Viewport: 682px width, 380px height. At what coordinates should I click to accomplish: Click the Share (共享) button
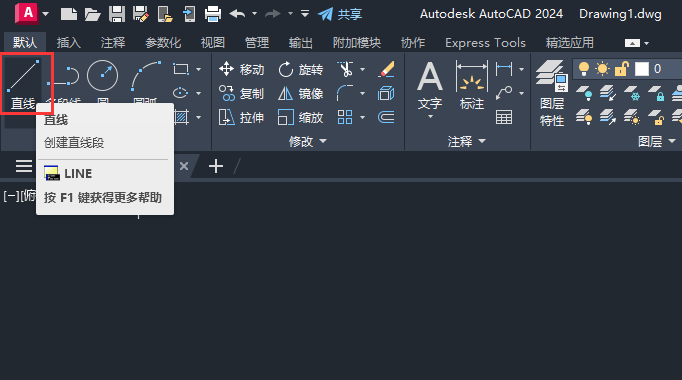[x=340, y=14]
